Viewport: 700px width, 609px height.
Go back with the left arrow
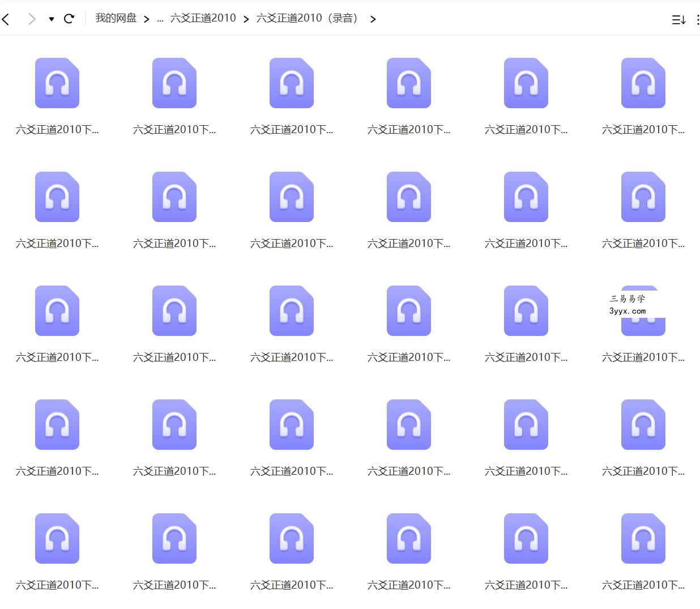click(x=6, y=19)
